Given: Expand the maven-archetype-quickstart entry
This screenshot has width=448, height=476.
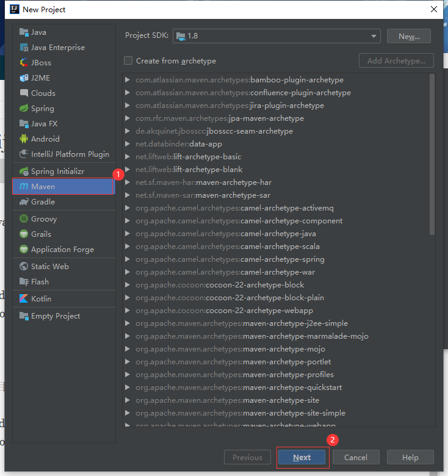Looking at the screenshot, I should click(127, 388).
